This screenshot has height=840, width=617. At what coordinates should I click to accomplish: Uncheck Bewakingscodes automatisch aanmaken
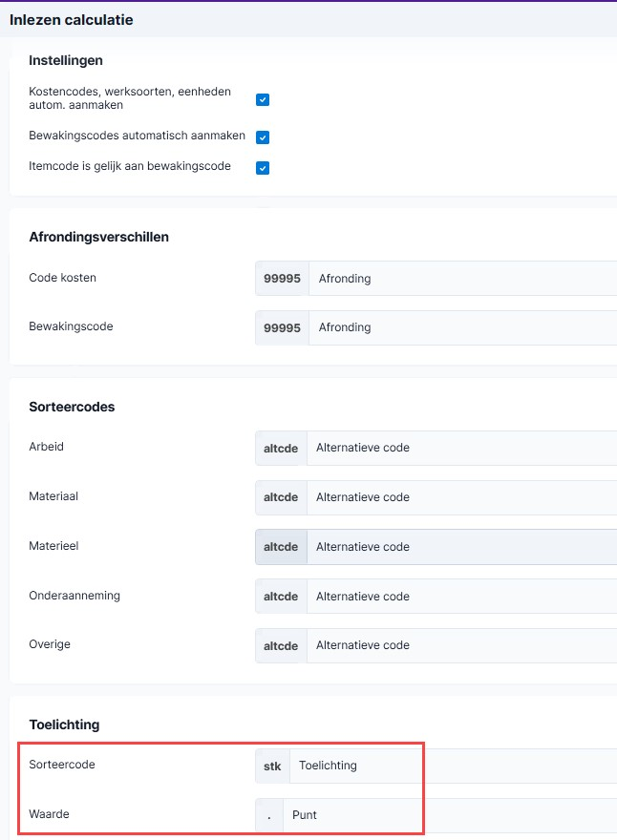(263, 137)
